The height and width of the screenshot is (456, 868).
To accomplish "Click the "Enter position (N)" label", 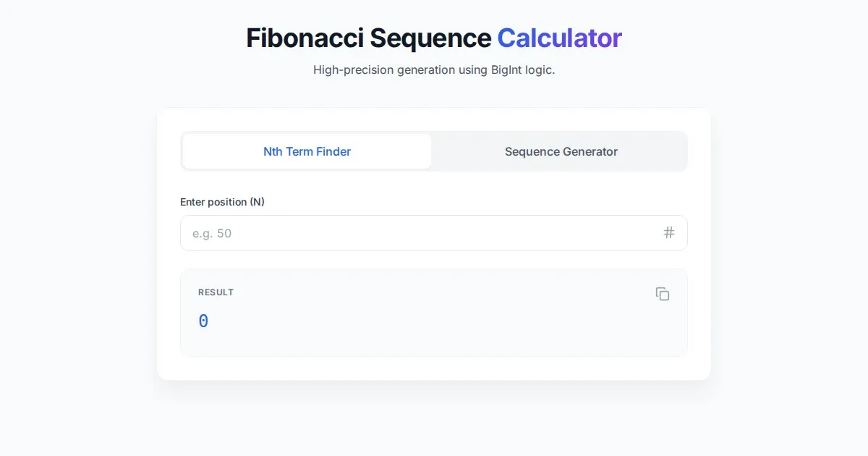I will (x=222, y=202).
